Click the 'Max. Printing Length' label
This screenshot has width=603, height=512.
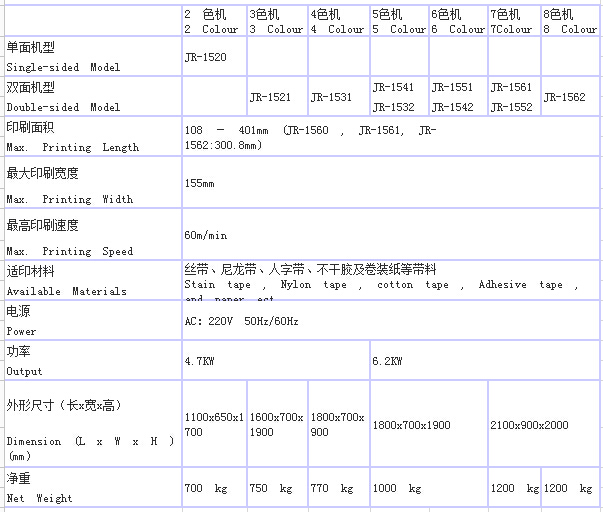73,147
